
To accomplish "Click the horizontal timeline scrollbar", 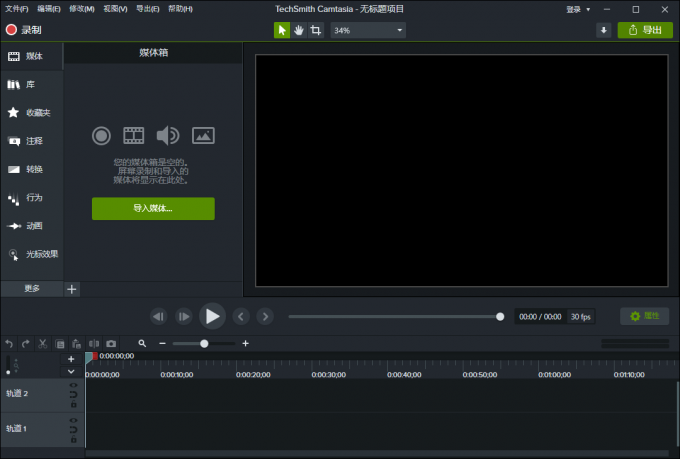I will coord(377,453).
